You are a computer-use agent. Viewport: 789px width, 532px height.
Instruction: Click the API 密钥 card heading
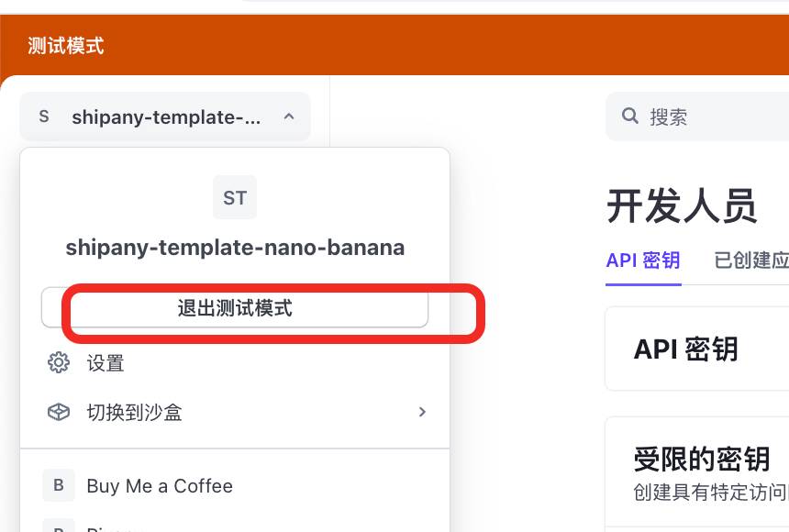(685, 349)
